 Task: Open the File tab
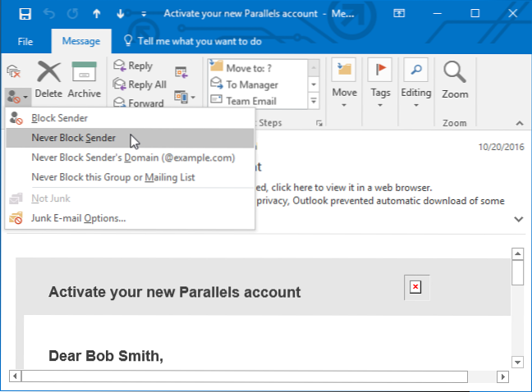pyautogui.click(x=25, y=40)
